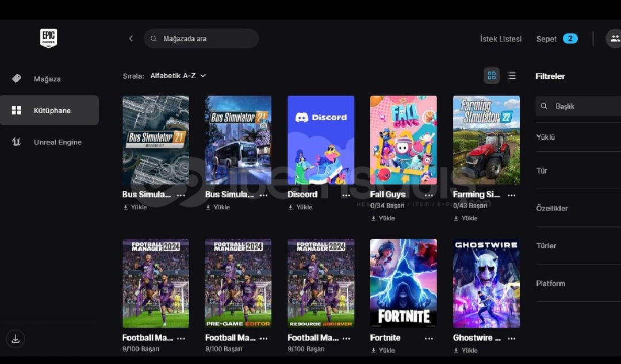Open the Fall Guys cover art
Image resolution: width=621 pixels, height=364 pixels.
coord(403,140)
